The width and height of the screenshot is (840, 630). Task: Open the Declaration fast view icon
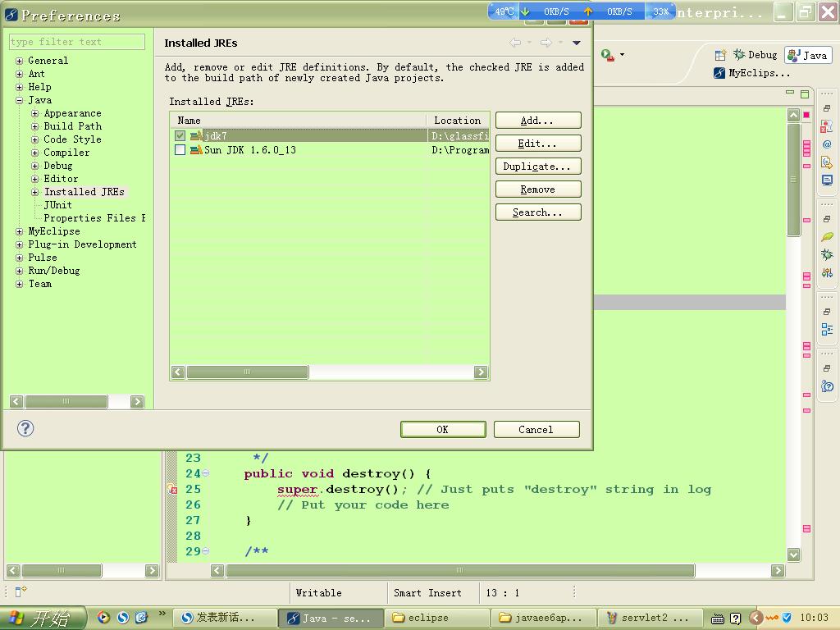point(827,162)
